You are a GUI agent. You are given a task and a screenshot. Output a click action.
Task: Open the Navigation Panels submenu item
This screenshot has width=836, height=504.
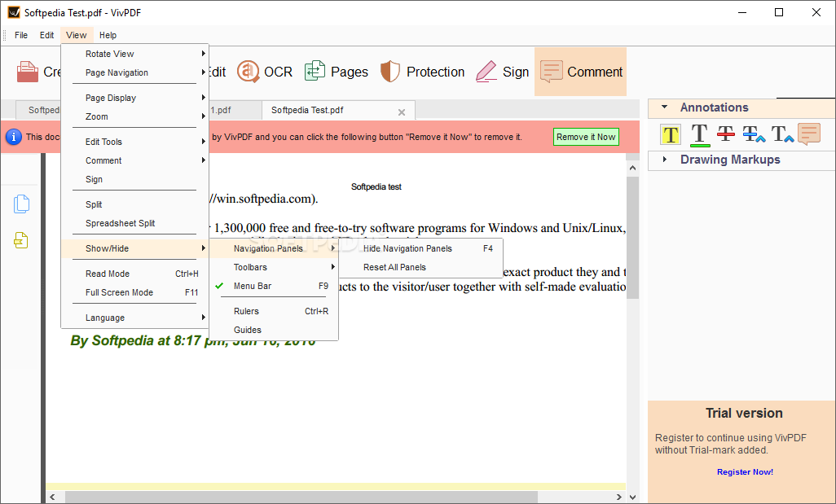[274, 249]
